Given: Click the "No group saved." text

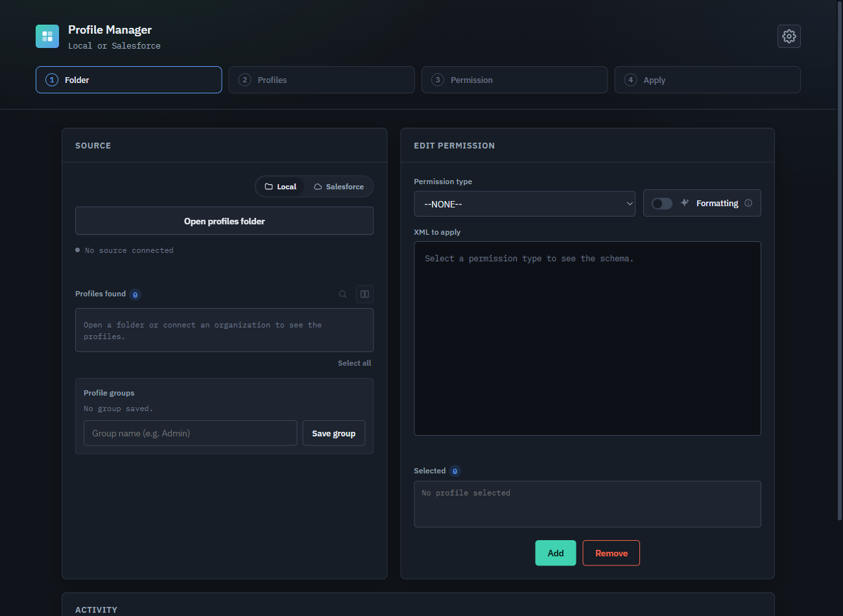Looking at the screenshot, I should pos(119,409).
